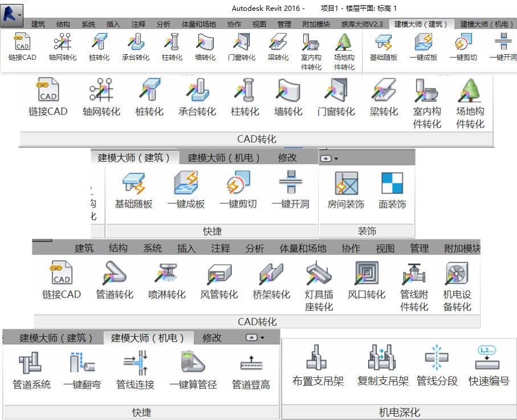Click the 机电深化 panel title

(x=399, y=413)
